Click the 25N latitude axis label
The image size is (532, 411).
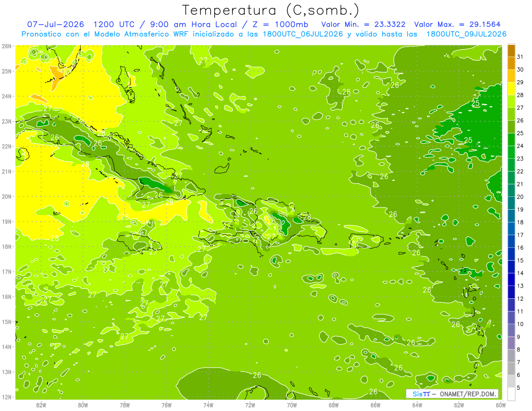tap(7, 71)
